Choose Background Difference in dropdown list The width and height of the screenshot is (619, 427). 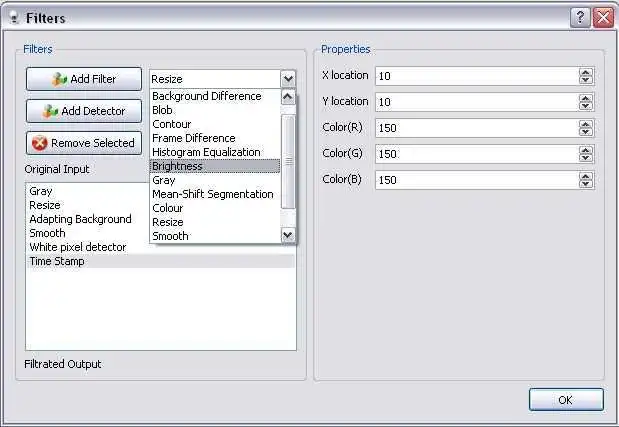coord(215,96)
